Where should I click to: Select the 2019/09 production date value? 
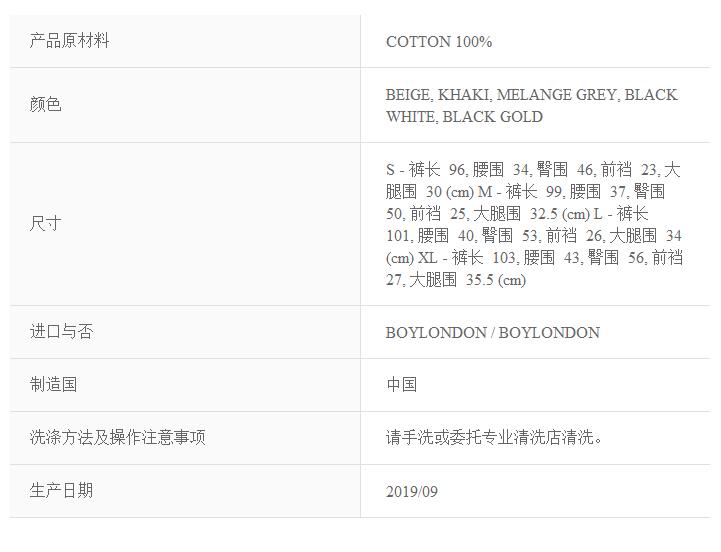(x=412, y=492)
